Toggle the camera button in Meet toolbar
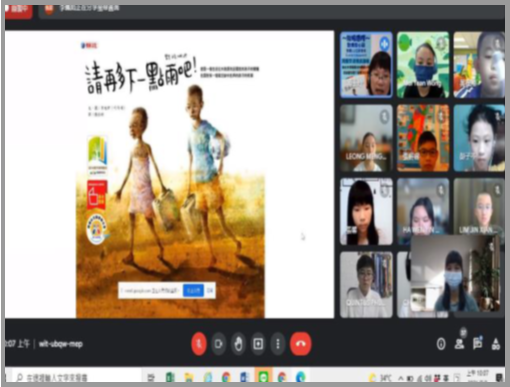The width and height of the screenshot is (510, 387). tap(219, 344)
